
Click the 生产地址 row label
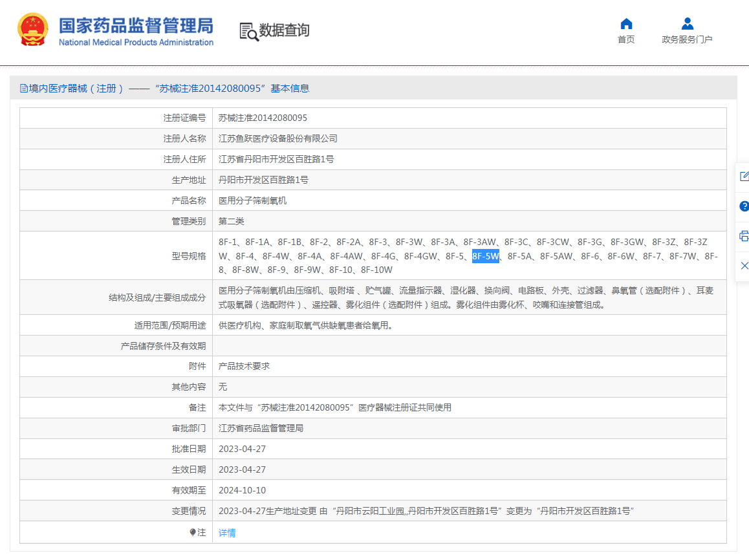pyautogui.click(x=189, y=180)
